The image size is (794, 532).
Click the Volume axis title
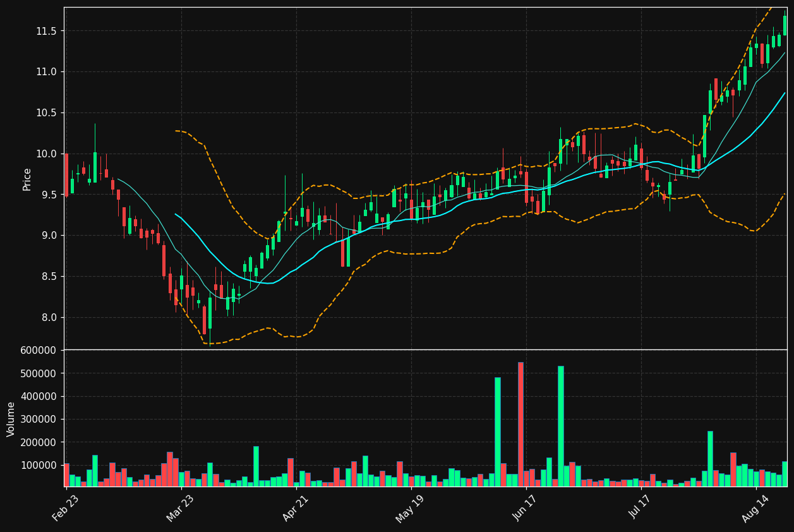(11, 419)
